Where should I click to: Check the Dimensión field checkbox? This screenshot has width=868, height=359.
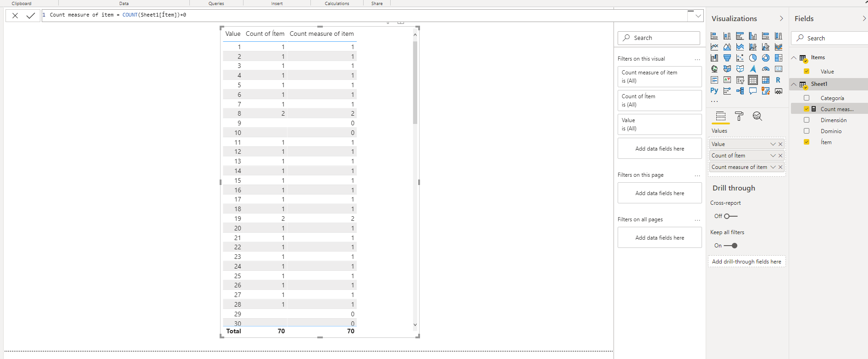[807, 120]
